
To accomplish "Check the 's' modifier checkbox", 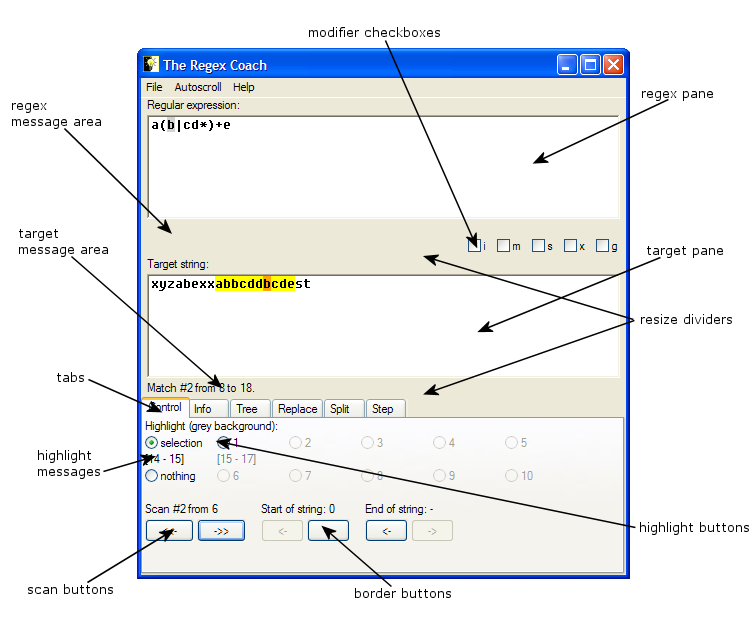I will click(x=538, y=246).
